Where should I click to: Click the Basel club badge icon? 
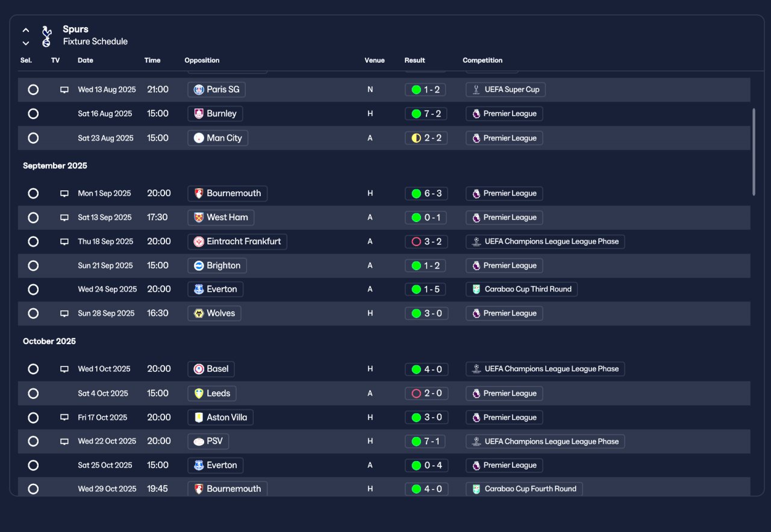pos(199,369)
